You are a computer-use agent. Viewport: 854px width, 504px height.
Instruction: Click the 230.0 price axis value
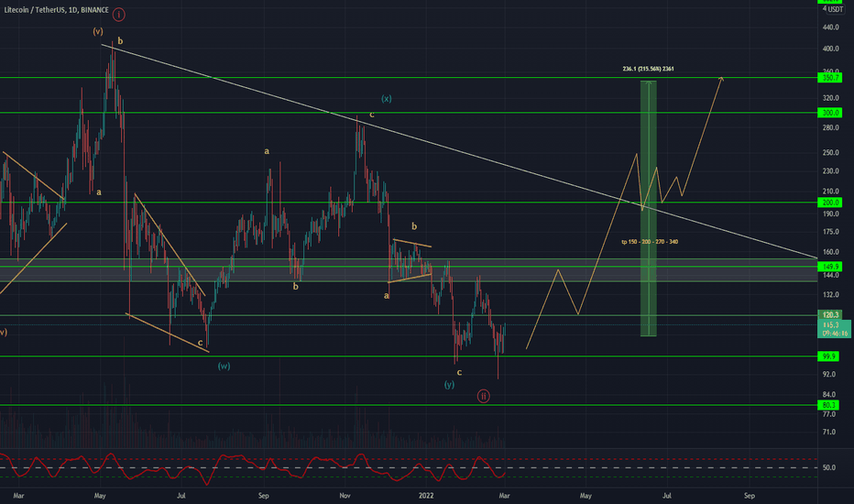click(830, 171)
